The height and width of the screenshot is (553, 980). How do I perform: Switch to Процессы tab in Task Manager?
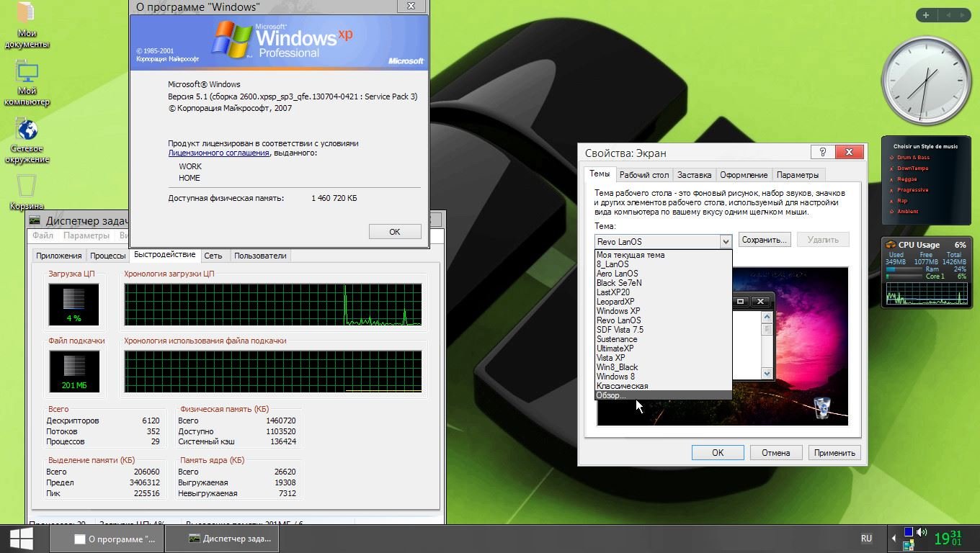point(107,256)
